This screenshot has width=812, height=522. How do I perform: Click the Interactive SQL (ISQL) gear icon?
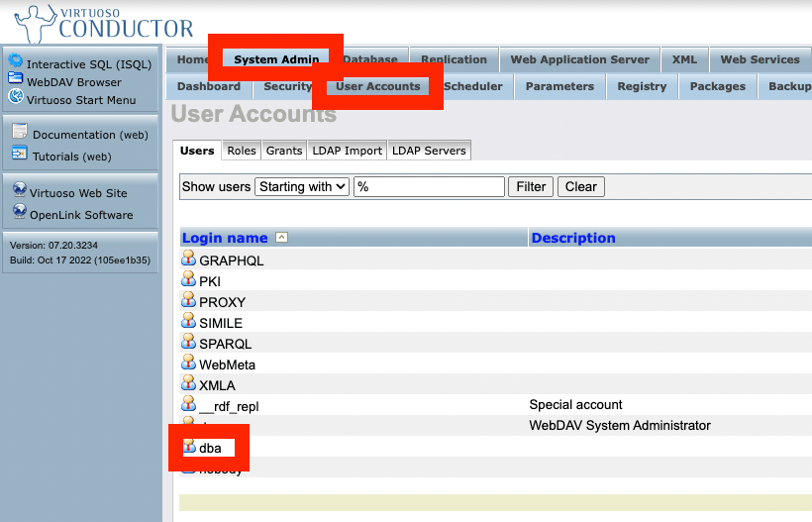tap(16, 60)
